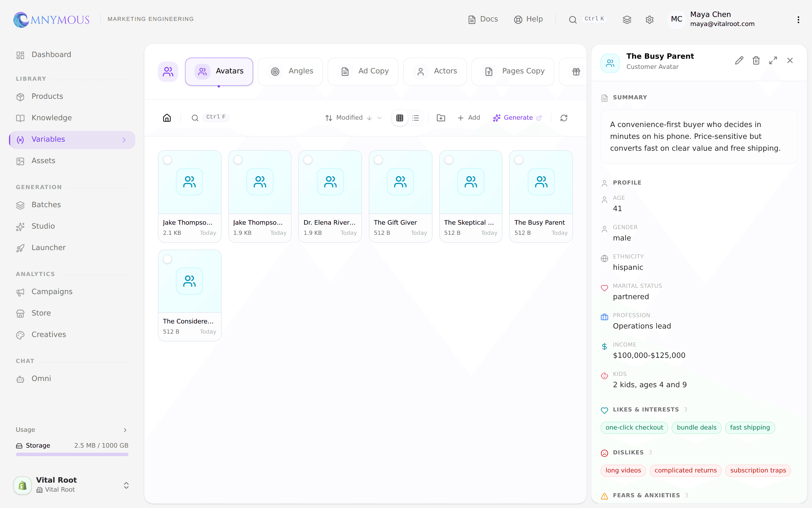Open Launcher section
The width and height of the screenshot is (812, 508).
pos(72,248)
